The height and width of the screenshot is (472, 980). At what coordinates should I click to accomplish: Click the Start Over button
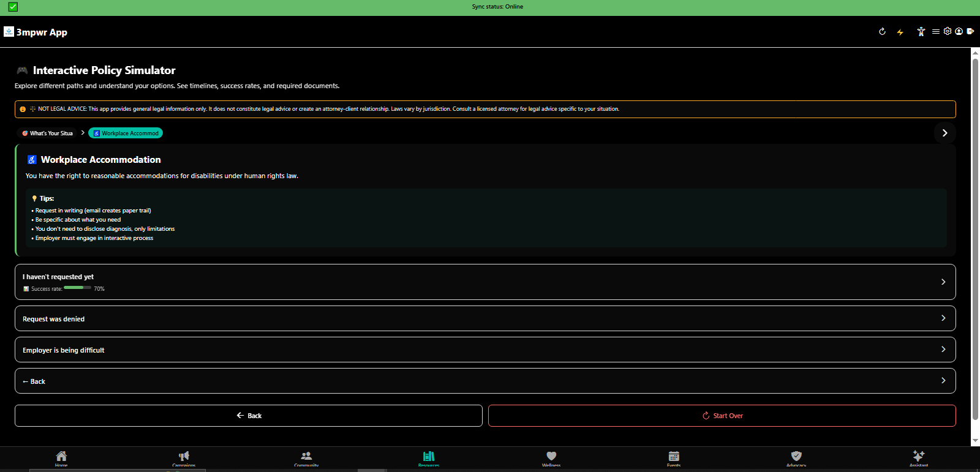[x=722, y=416]
